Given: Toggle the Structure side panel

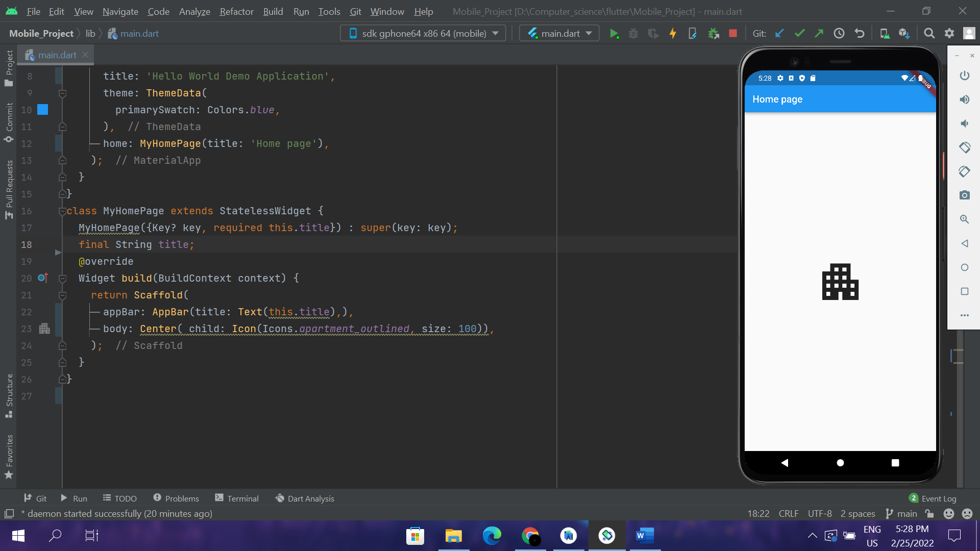Looking at the screenshot, I should click(9, 396).
